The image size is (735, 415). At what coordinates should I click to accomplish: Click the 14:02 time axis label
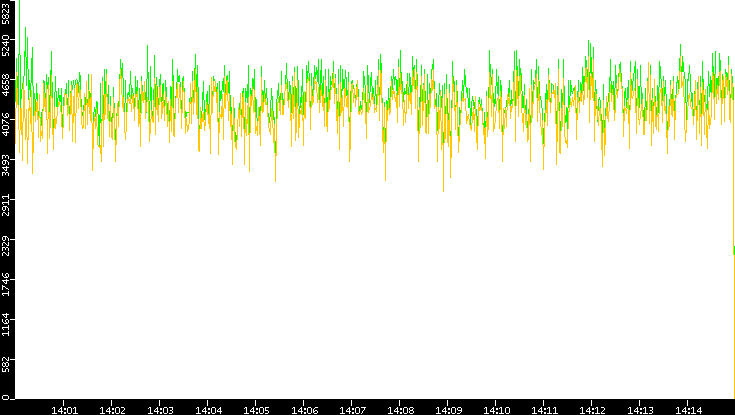pos(112,410)
